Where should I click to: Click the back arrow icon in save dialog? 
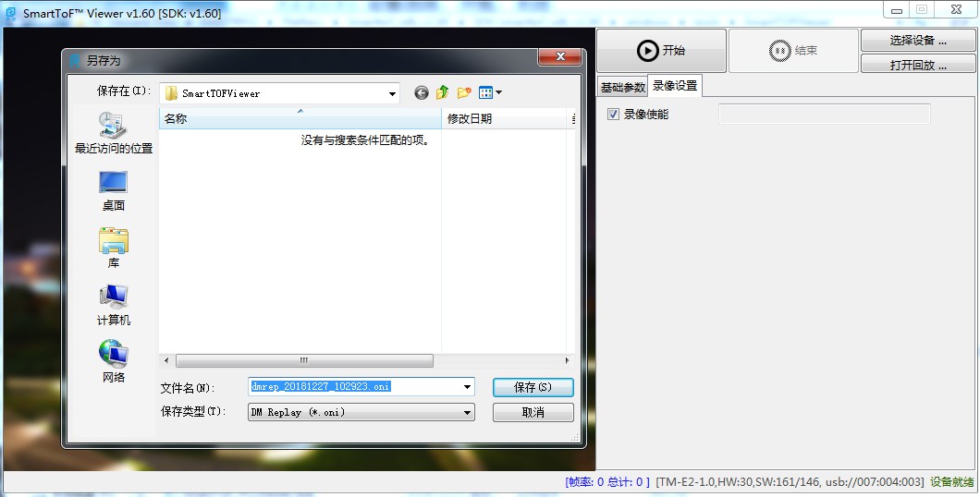tap(422, 93)
